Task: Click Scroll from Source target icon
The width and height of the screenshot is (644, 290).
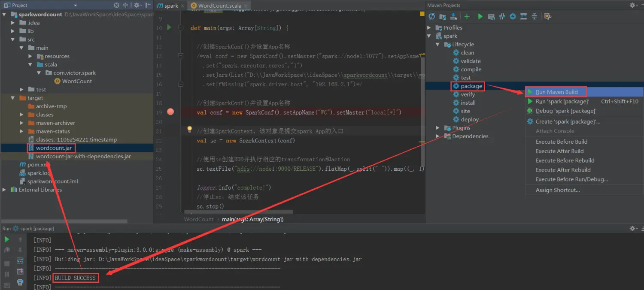Action: (116, 5)
